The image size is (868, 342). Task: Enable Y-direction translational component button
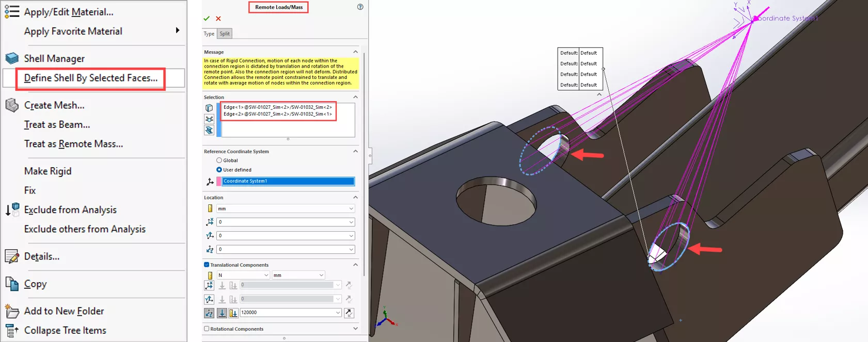point(209,299)
